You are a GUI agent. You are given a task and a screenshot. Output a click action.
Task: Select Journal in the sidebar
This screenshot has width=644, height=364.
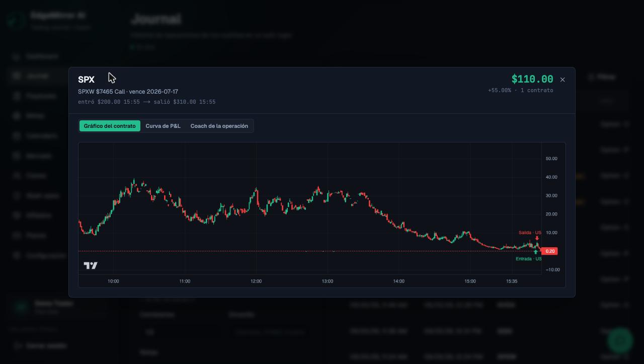(x=37, y=76)
